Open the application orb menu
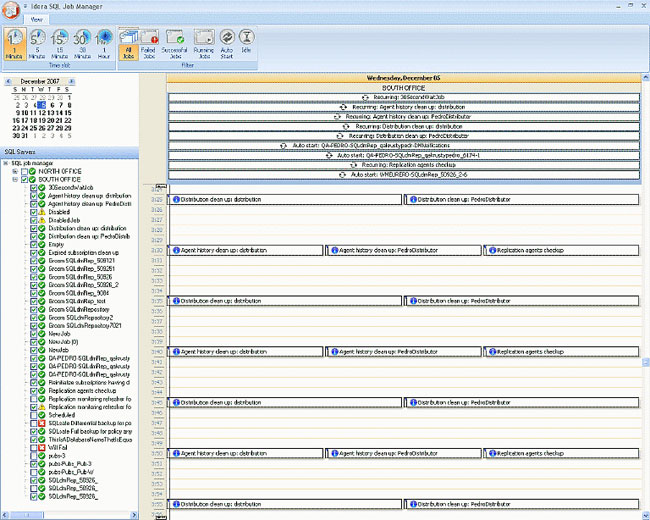650x520 pixels. pos(10,10)
